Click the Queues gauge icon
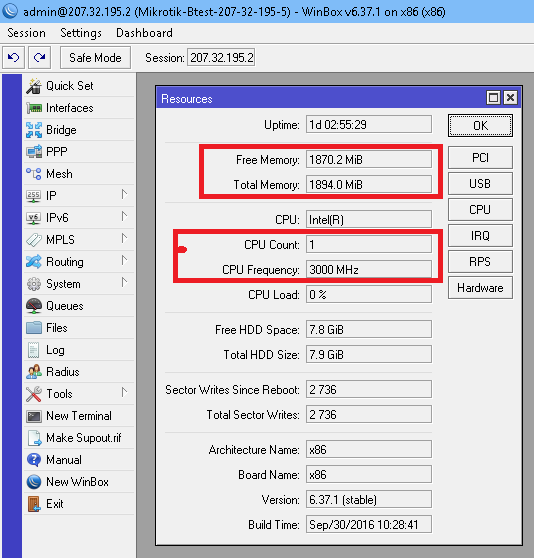This screenshot has width=534, height=558. pos(34,306)
